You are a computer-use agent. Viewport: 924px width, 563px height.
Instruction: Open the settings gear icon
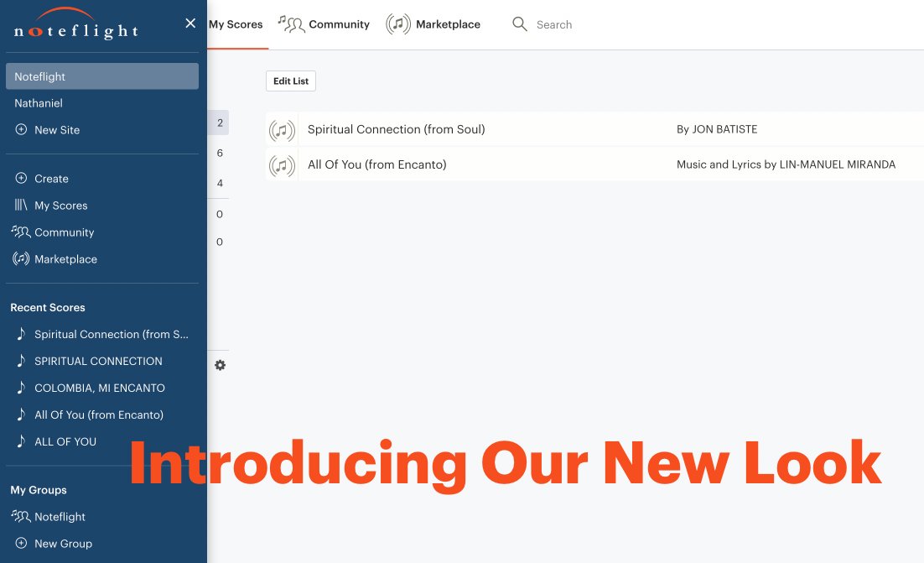tap(220, 365)
